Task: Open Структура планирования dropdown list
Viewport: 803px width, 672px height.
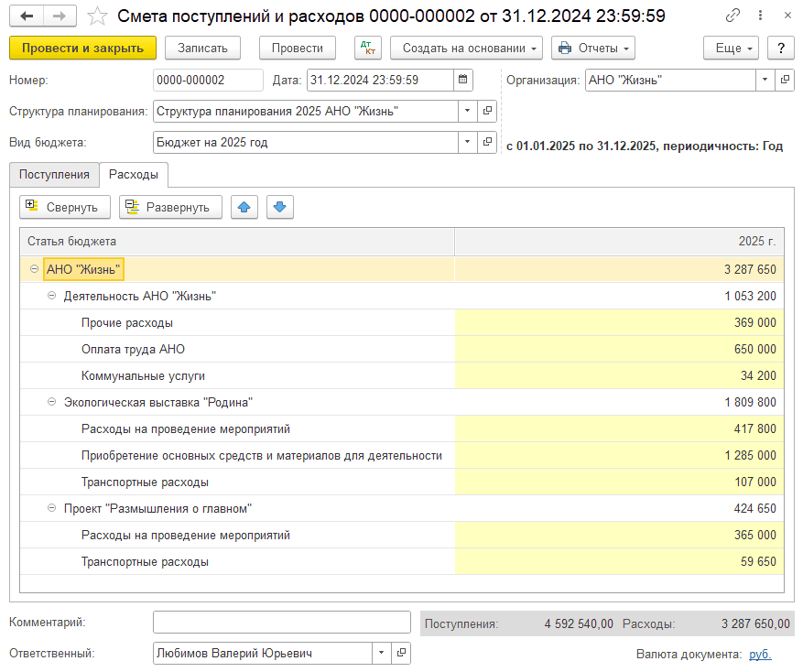Action: click(x=467, y=112)
